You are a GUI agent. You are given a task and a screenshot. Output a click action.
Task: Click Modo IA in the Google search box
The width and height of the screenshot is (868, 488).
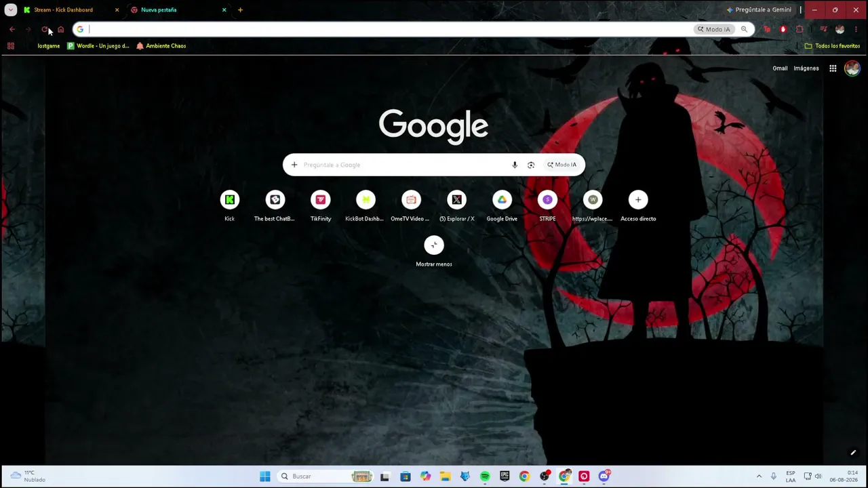coord(562,165)
